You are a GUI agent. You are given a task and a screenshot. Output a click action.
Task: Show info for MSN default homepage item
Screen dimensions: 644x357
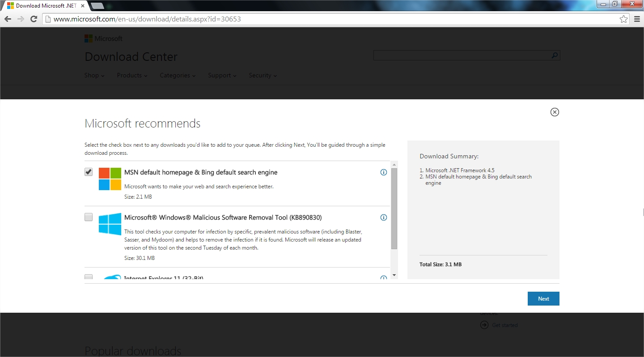point(383,172)
